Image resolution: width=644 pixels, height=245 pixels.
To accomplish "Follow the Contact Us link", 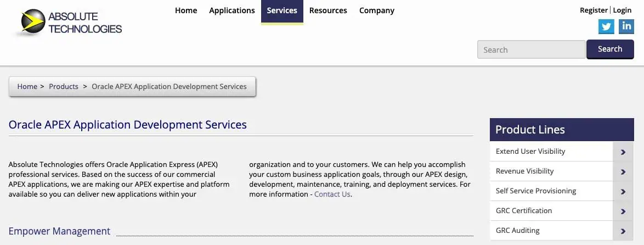I will tap(332, 194).
